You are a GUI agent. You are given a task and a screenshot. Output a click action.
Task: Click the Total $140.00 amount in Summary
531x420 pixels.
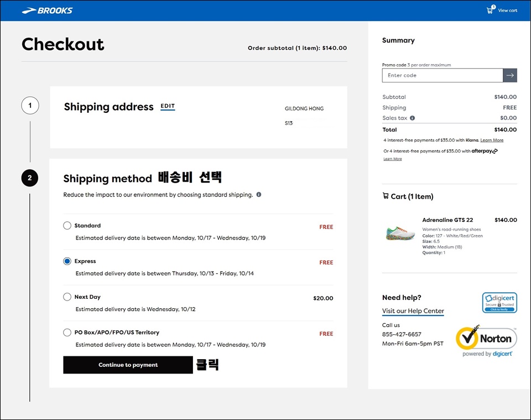click(505, 129)
